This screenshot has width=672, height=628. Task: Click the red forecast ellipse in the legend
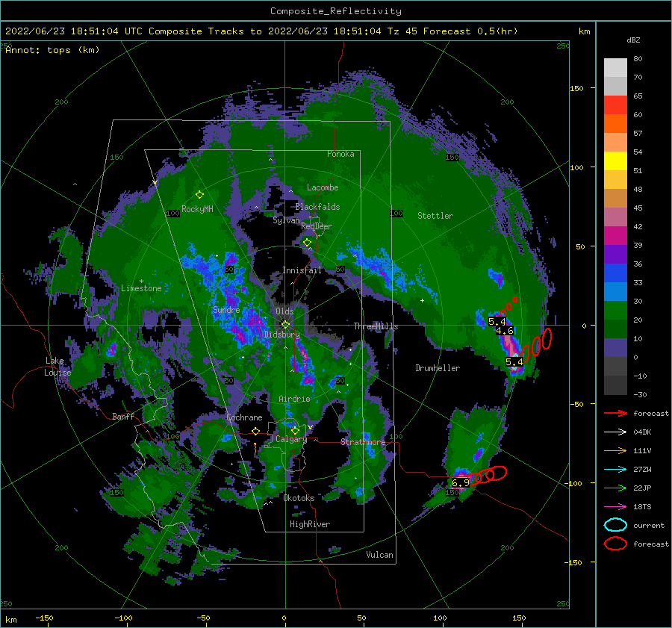(615, 544)
